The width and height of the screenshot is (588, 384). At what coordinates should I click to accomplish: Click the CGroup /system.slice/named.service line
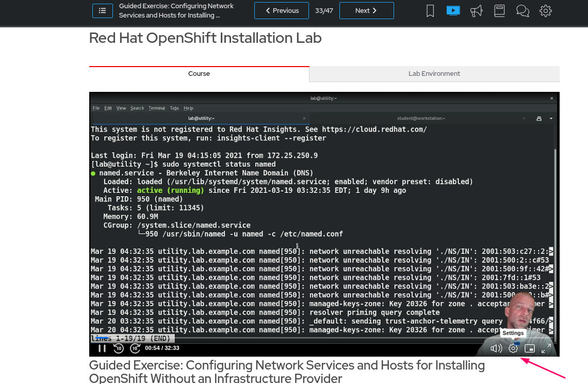pyautogui.click(x=177, y=225)
